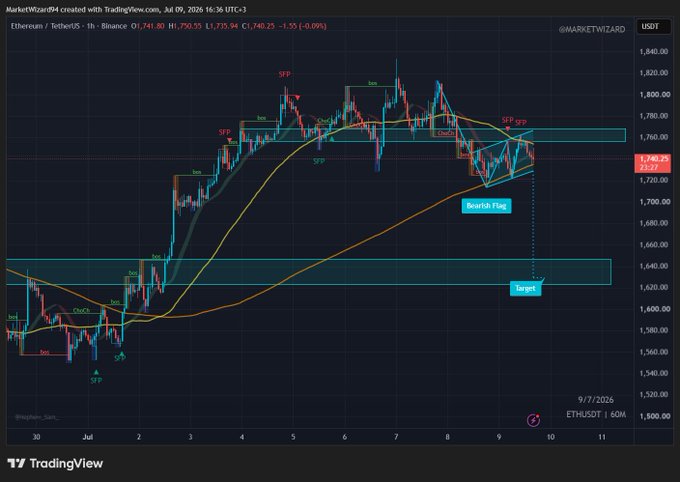Click the 1,680.00 price axis label
Image resolution: width=680 pixels, height=482 pixels.
(x=654, y=223)
